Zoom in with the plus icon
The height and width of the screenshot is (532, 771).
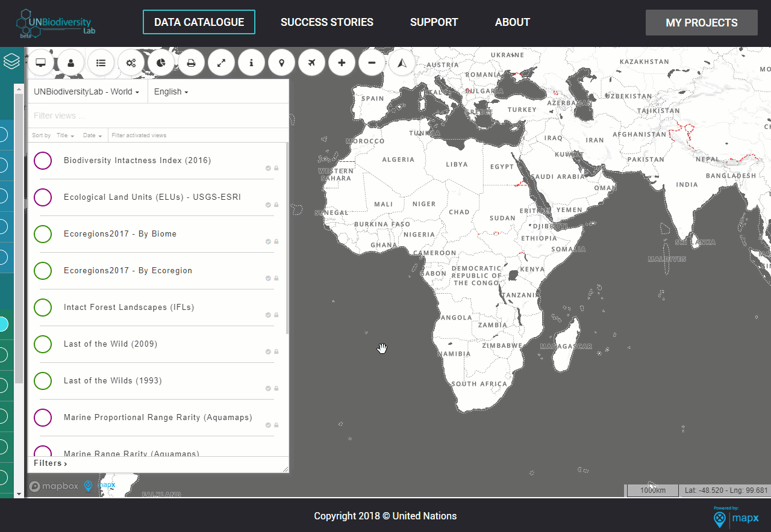[x=342, y=63]
